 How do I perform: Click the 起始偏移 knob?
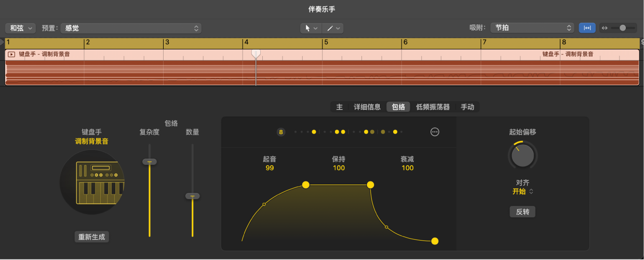click(522, 154)
